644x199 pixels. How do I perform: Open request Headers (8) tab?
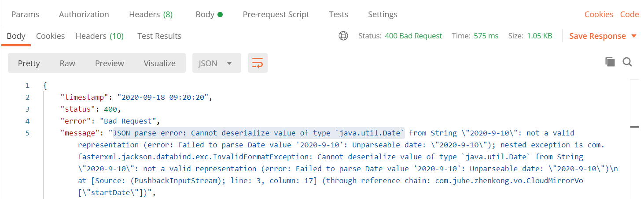[x=151, y=15]
